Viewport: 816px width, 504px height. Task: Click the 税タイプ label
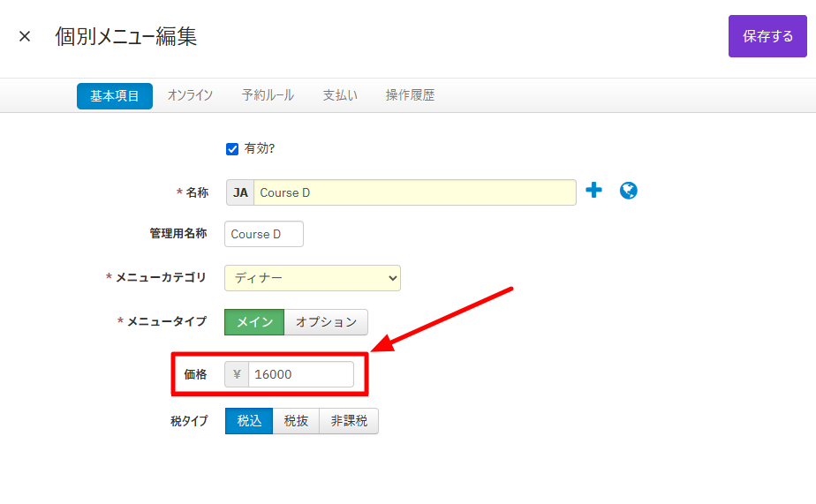(189, 421)
